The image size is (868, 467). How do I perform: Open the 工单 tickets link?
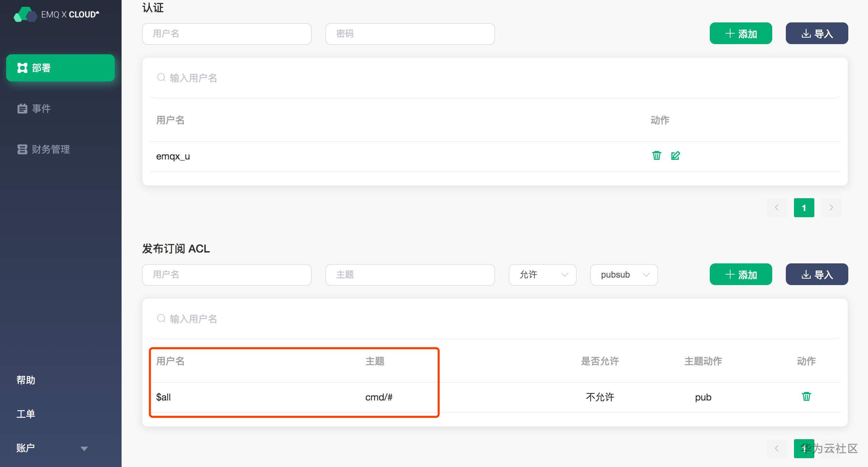26,414
